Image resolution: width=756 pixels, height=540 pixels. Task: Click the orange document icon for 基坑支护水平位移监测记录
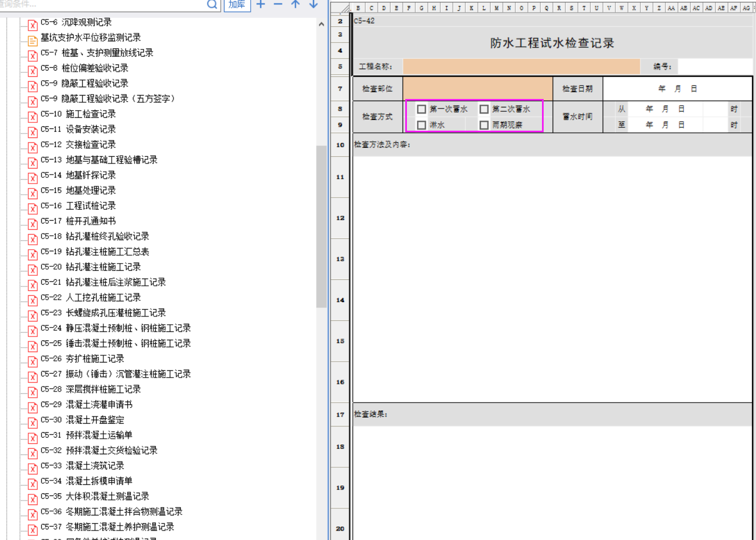pyautogui.click(x=33, y=40)
